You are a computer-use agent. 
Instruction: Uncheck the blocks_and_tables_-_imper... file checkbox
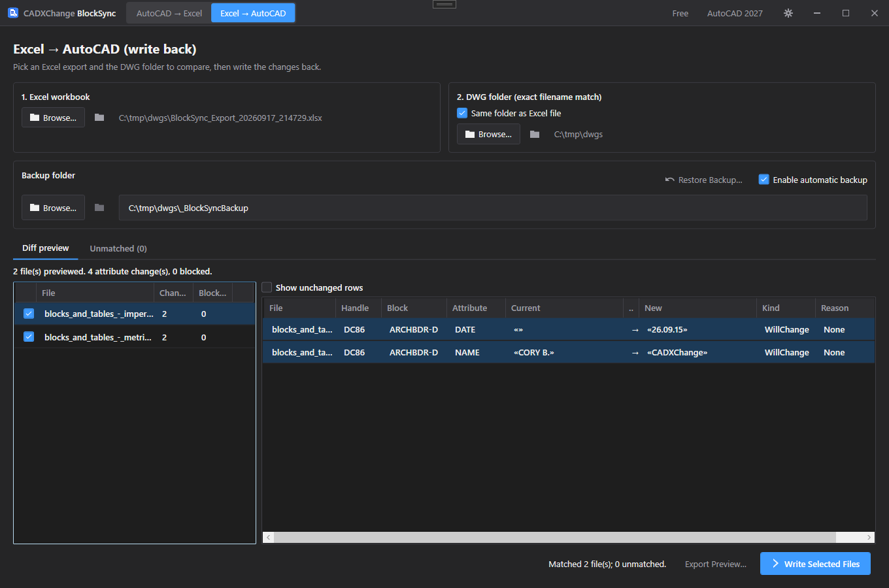coord(29,314)
